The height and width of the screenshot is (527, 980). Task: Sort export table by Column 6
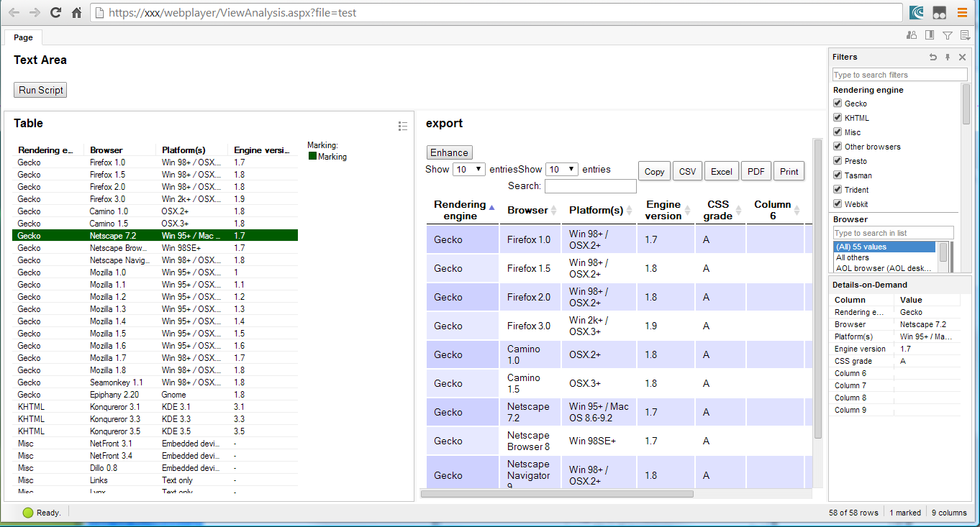[775, 210]
